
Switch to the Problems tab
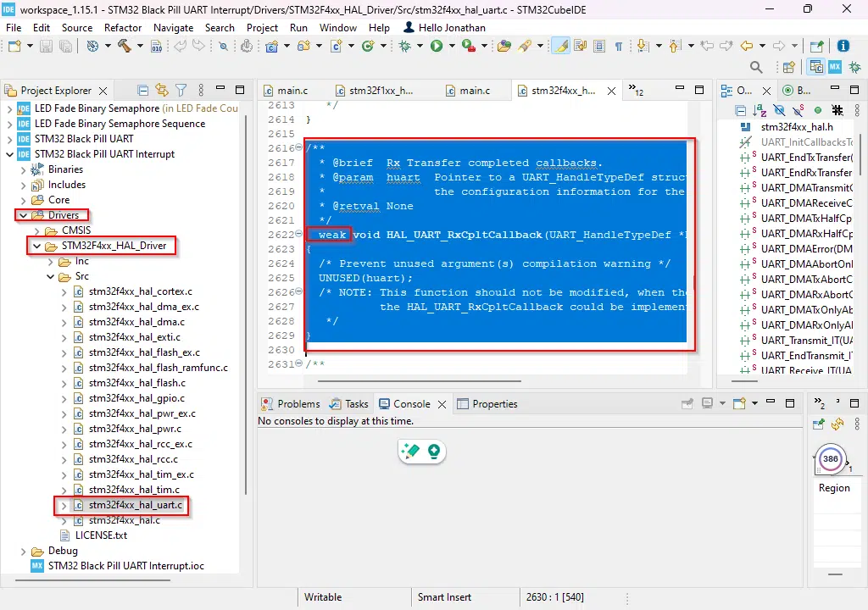coord(291,404)
